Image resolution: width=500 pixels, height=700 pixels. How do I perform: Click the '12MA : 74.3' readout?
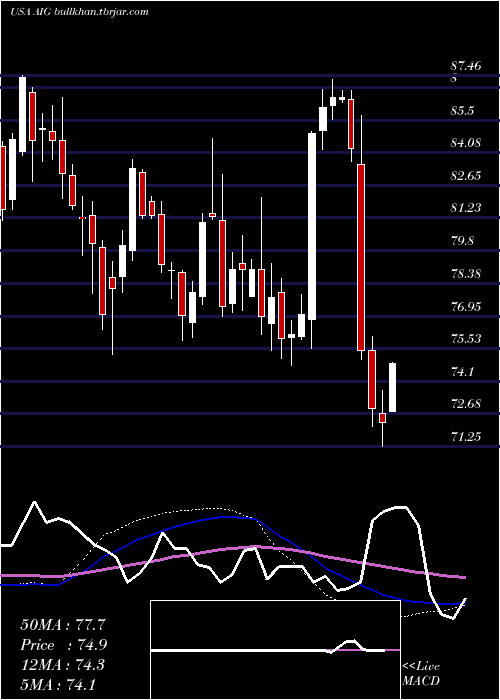62,665
